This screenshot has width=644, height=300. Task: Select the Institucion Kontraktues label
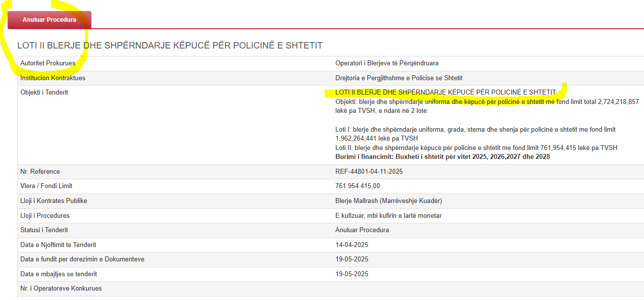click(52, 78)
